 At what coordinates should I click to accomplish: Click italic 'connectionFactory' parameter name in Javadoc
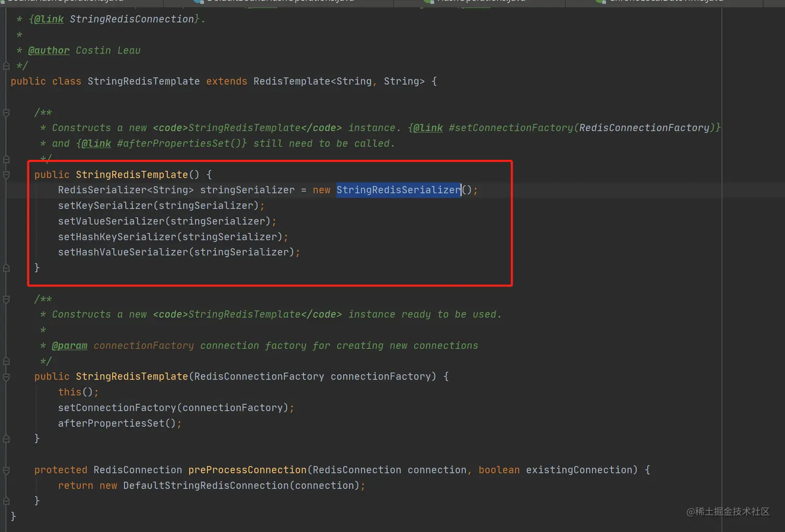[x=144, y=346]
